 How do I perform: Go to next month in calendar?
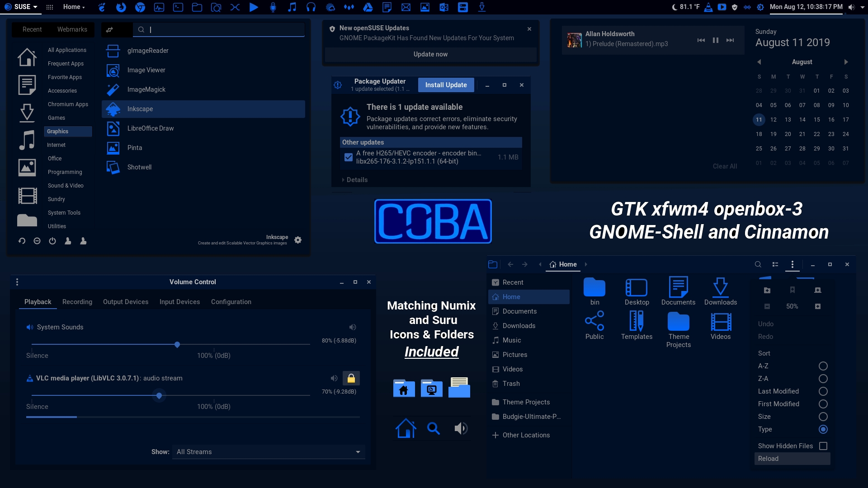pos(846,62)
